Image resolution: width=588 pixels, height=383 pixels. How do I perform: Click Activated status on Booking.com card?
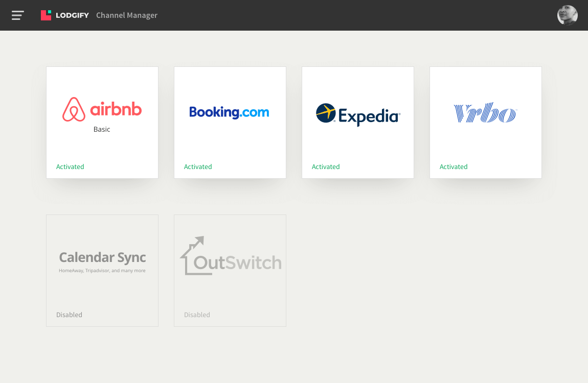tap(198, 166)
